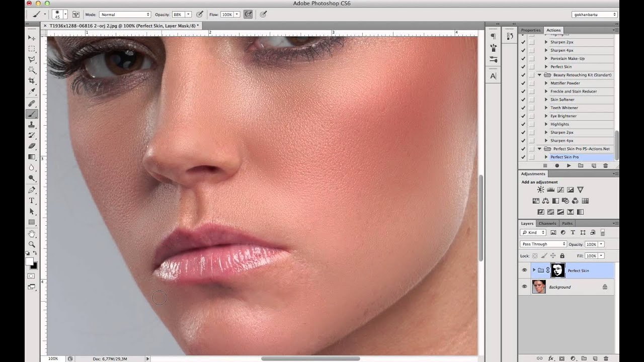Delete the selected action with trash icon

click(605, 165)
